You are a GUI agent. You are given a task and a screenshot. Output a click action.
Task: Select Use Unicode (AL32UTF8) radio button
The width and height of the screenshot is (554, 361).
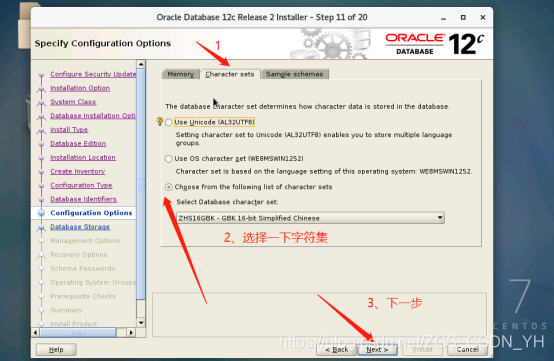169,122
